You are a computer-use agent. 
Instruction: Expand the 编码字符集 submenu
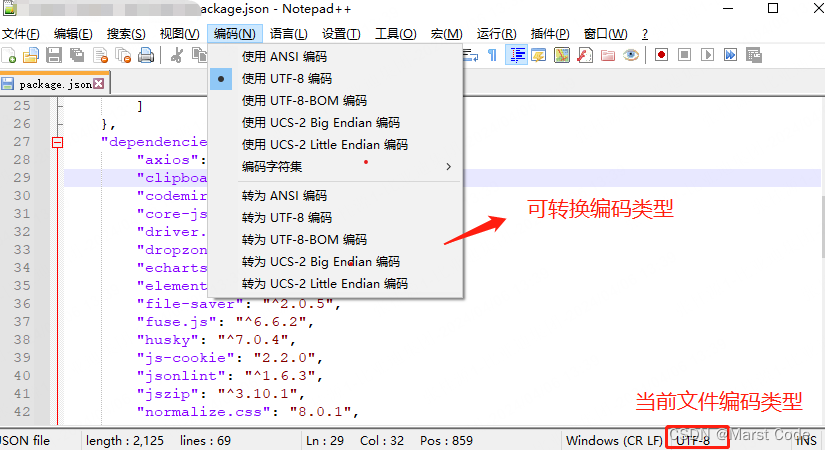coord(336,167)
